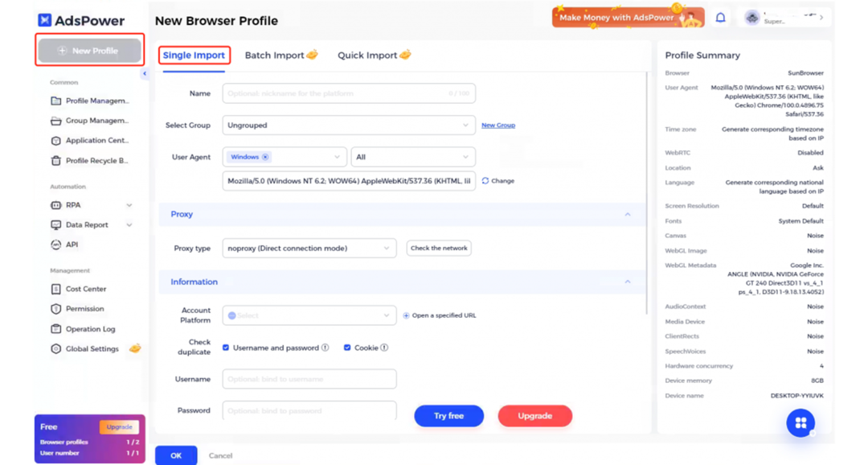Click the API icon
The image size is (868, 465).
point(56,245)
